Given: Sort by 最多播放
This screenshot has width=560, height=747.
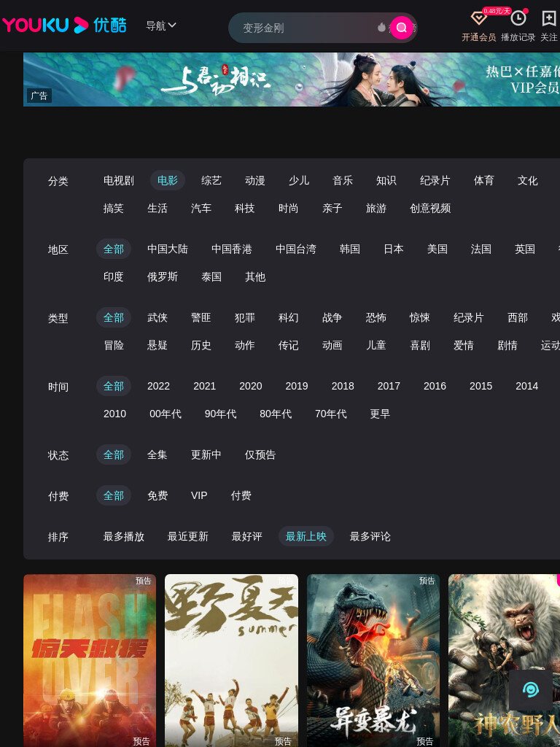Looking at the screenshot, I should click(x=124, y=537).
